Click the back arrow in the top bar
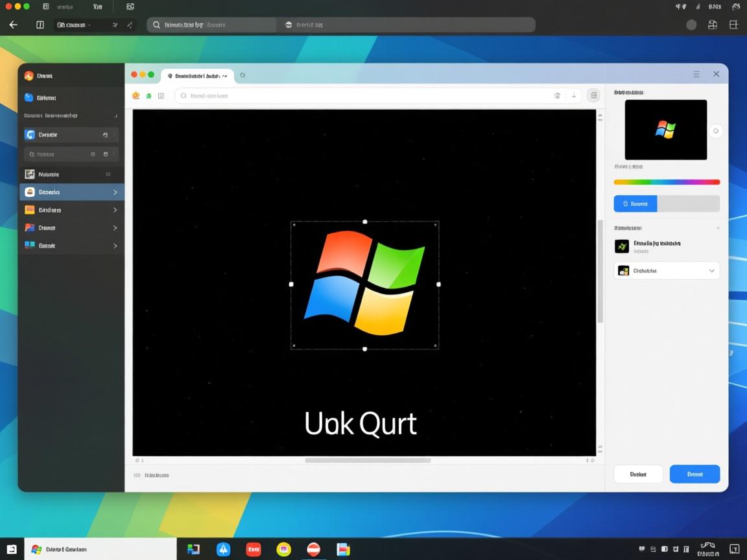 pos(13,25)
